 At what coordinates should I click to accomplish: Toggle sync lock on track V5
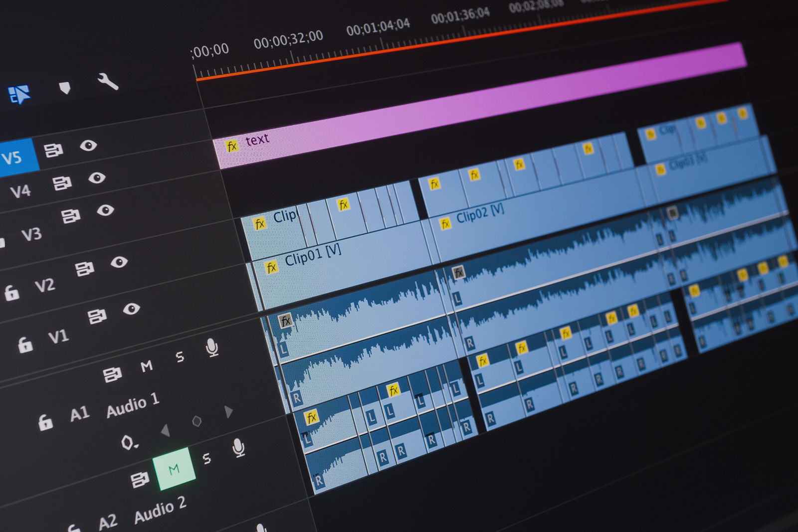tap(53, 150)
